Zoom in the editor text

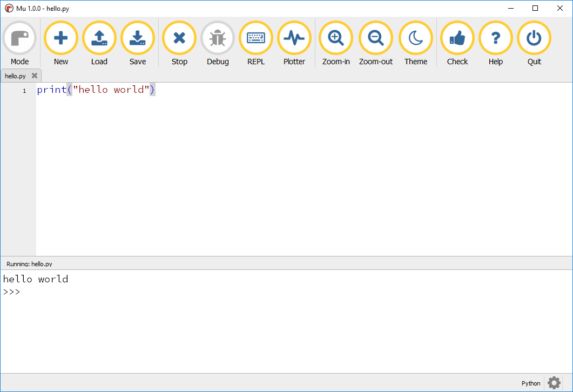coord(335,38)
